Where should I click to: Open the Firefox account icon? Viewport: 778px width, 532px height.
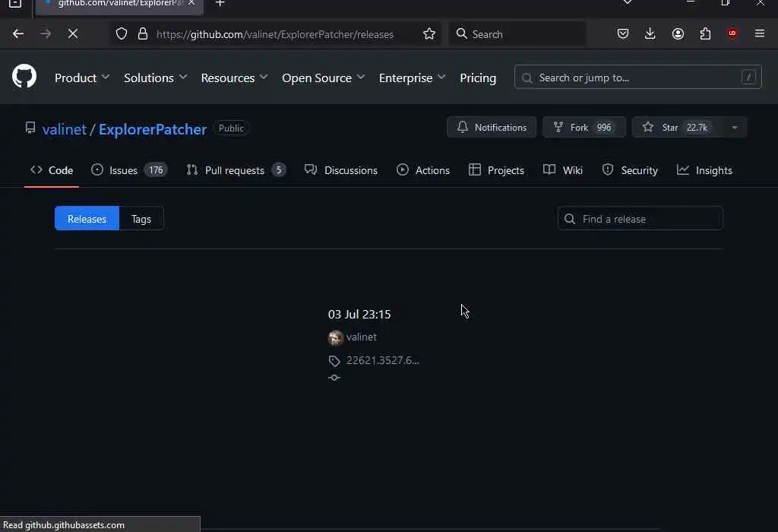click(678, 33)
